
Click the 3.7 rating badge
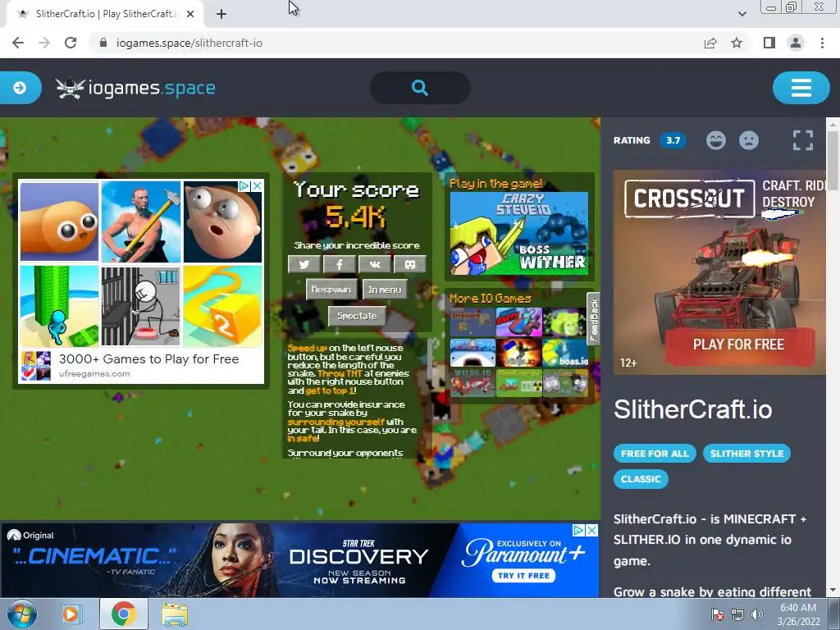[673, 140]
